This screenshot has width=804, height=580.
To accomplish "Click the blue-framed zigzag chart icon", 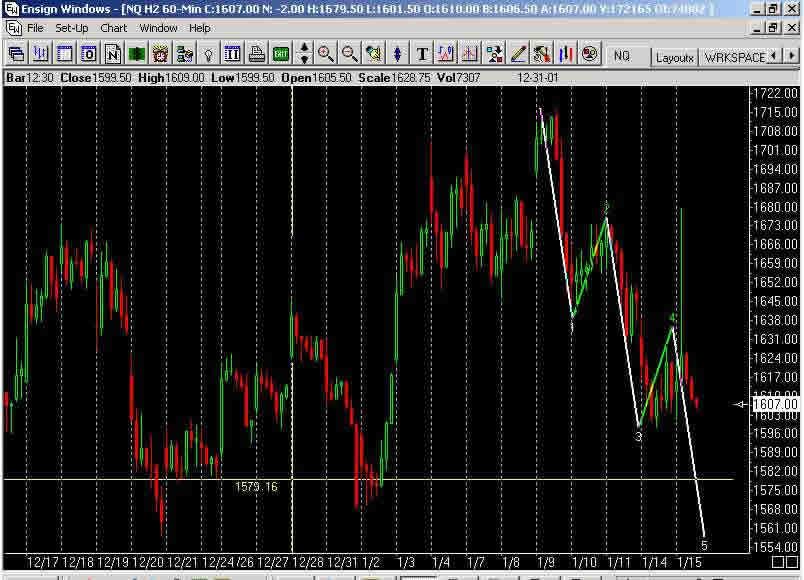I will [x=446, y=54].
